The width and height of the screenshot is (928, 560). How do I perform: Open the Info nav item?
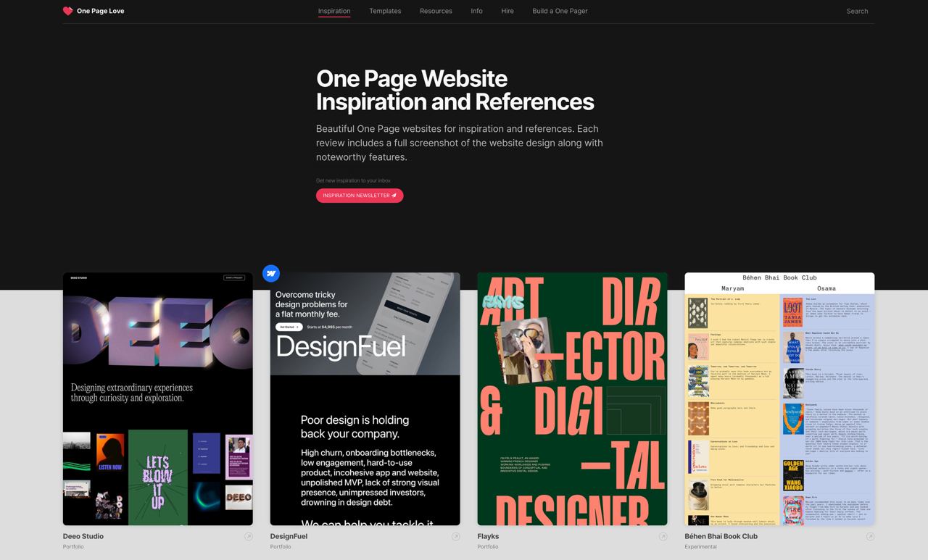click(476, 11)
